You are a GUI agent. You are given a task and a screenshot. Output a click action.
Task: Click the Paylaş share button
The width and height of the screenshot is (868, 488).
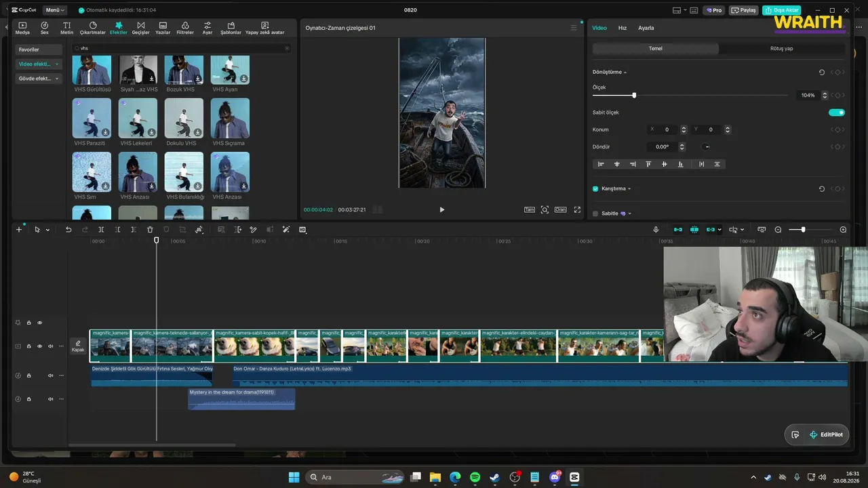(743, 10)
